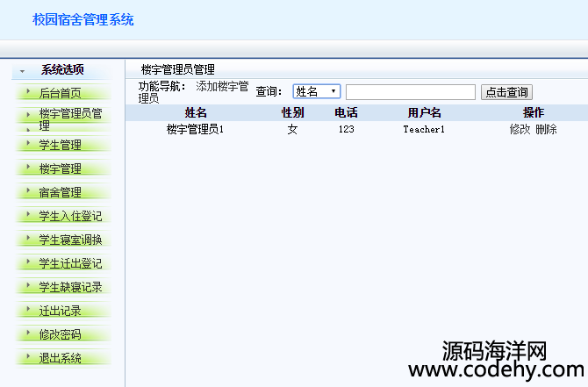Click the 操作 column header
The height and width of the screenshot is (387, 588).
click(534, 112)
